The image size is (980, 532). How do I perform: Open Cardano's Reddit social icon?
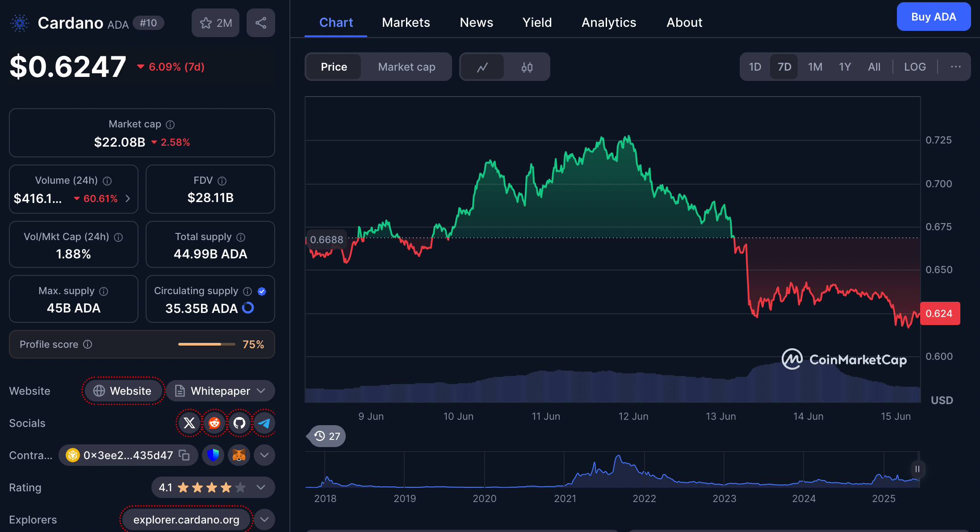click(x=214, y=423)
